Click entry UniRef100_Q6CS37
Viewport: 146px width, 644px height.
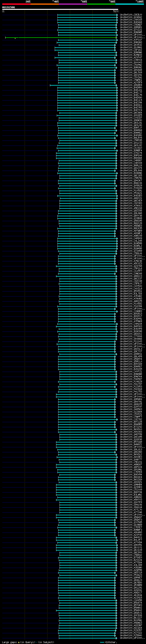click(x=131, y=278)
